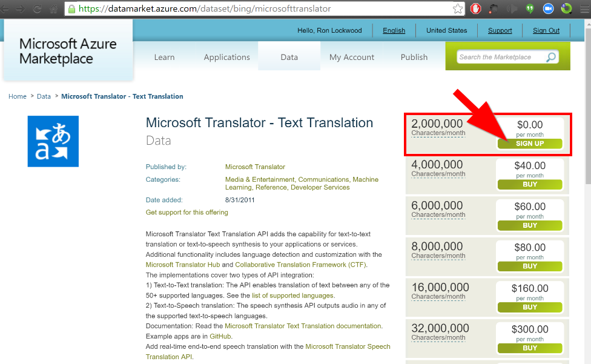The image size is (591, 364).
Task: Click the browser back arrow
Action: [7, 9]
